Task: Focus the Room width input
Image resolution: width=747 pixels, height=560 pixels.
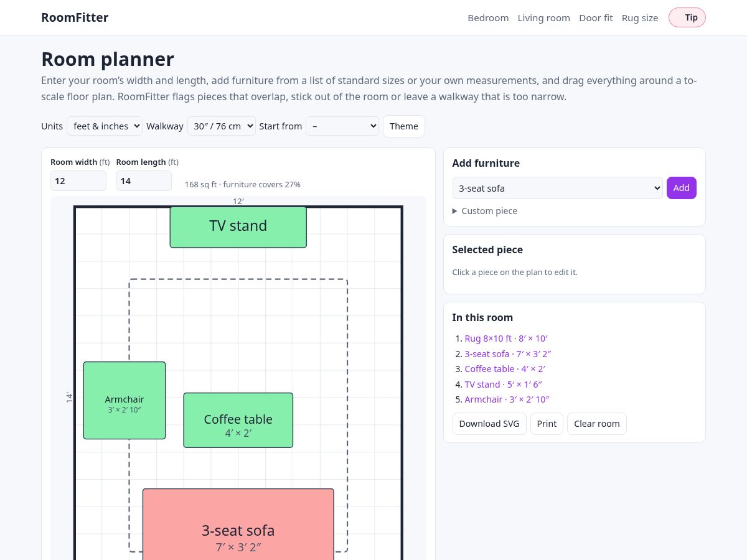Action: [78, 181]
